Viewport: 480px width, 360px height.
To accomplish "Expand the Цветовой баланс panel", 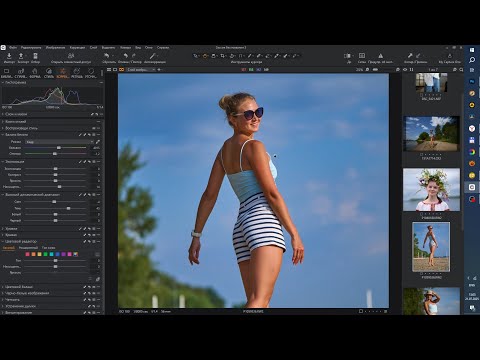I will [x=3, y=287].
